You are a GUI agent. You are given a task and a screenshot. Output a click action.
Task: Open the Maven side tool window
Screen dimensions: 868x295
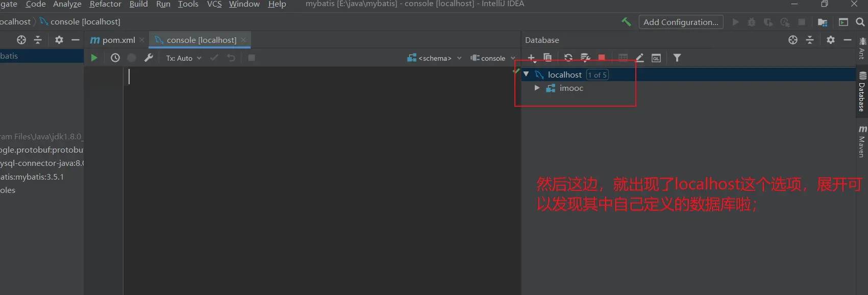(x=862, y=141)
